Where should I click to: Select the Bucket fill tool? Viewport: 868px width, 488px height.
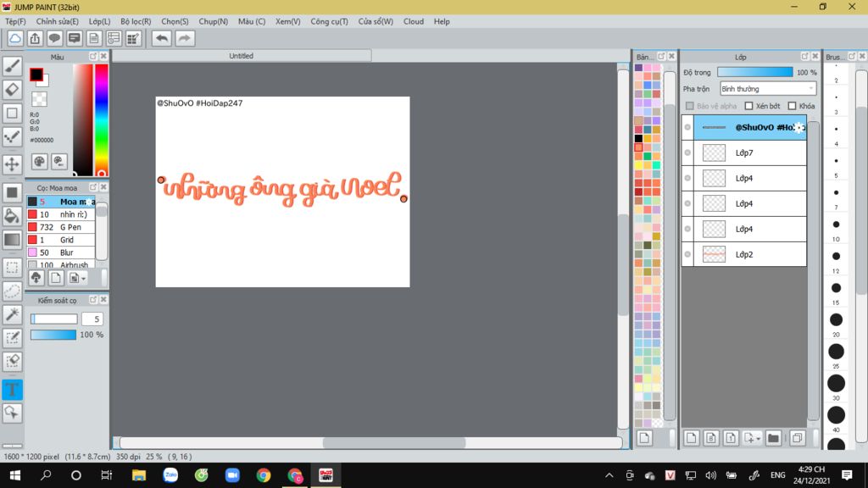tap(12, 216)
